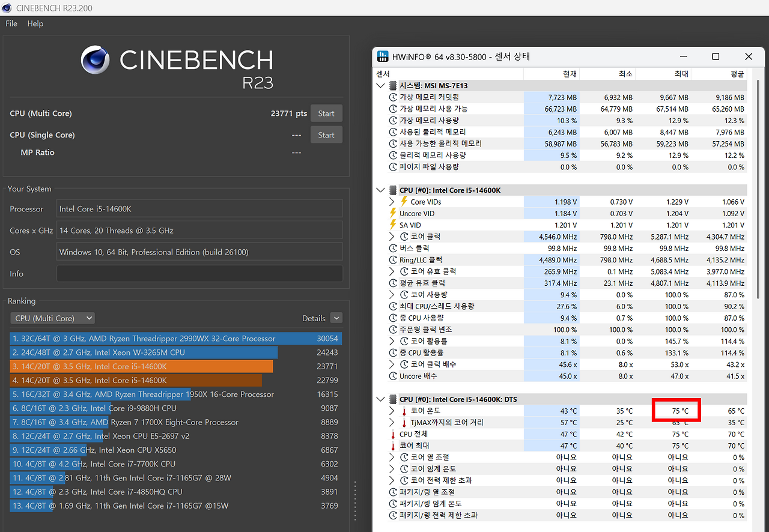
Task: Click the 최대 column header in HWiNFO
Action: point(663,74)
